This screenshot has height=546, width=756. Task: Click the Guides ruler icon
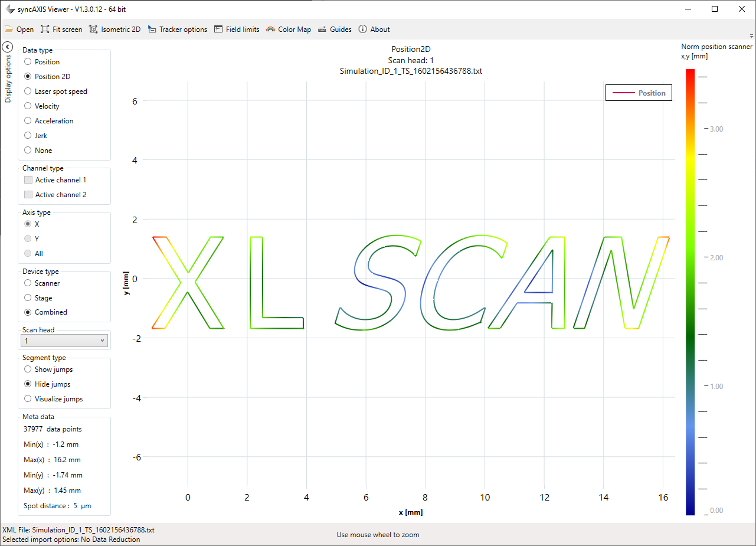322,30
